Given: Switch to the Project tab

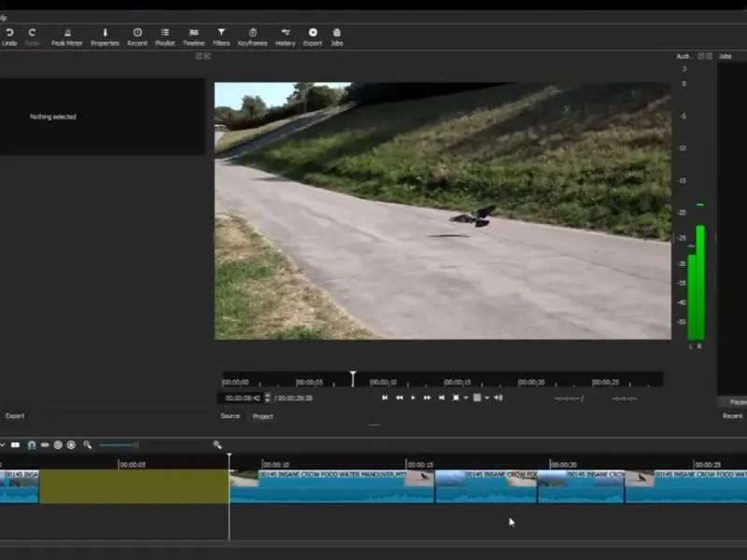Looking at the screenshot, I should pos(263,416).
